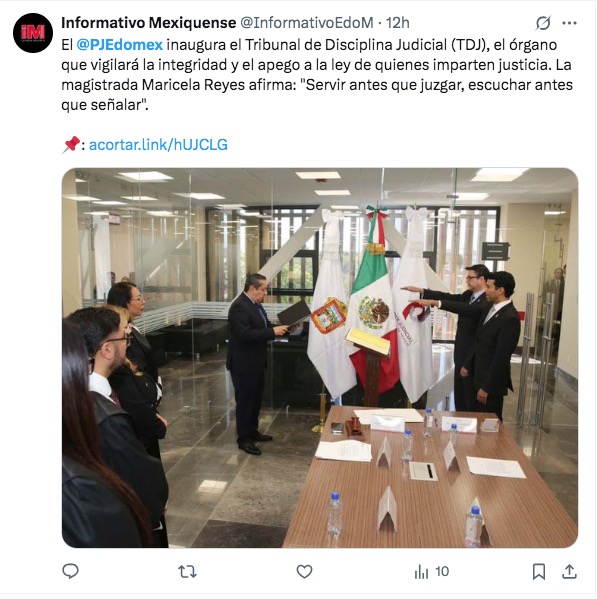Click the view count number 10
The height and width of the screenshot is (599, 597).
(442, 571)
